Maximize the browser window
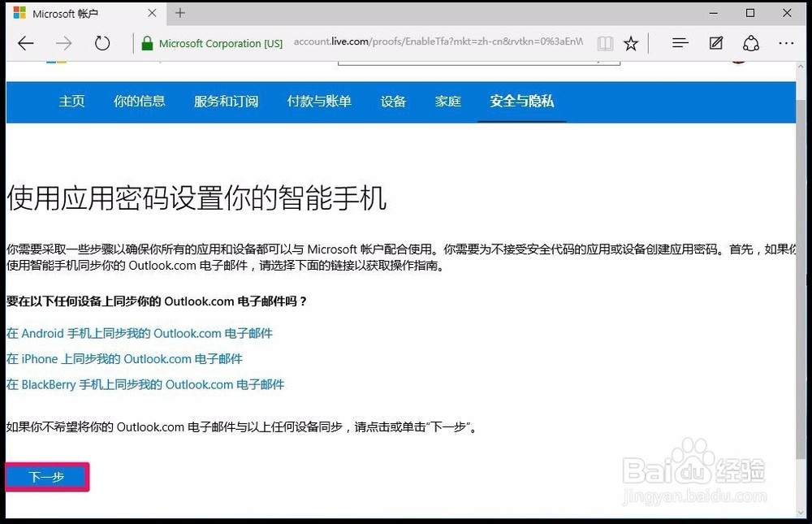 749,13
